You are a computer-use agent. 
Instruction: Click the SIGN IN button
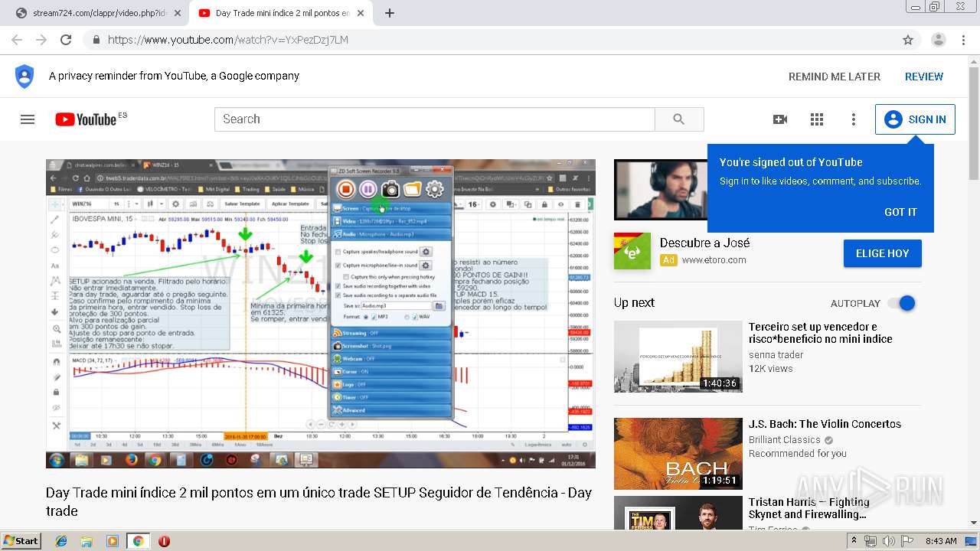point(915,119)
